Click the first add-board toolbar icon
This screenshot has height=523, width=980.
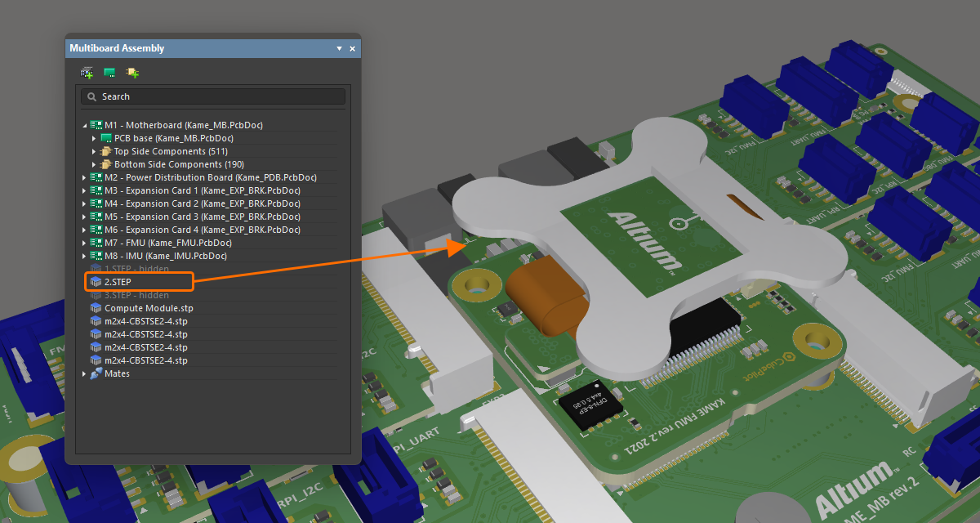(x=87, y=73)
